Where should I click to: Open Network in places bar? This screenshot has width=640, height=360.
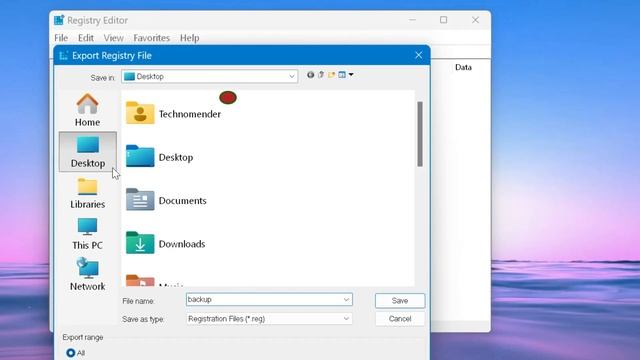click(x=87, y=274)
